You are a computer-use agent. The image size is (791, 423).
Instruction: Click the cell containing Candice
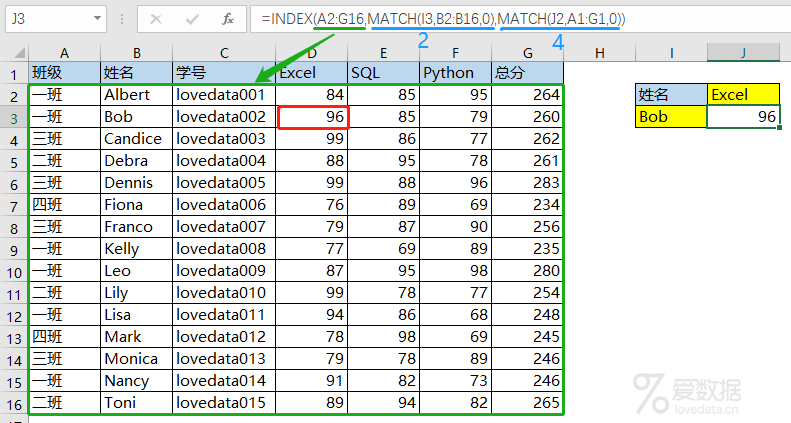(136, 139)
